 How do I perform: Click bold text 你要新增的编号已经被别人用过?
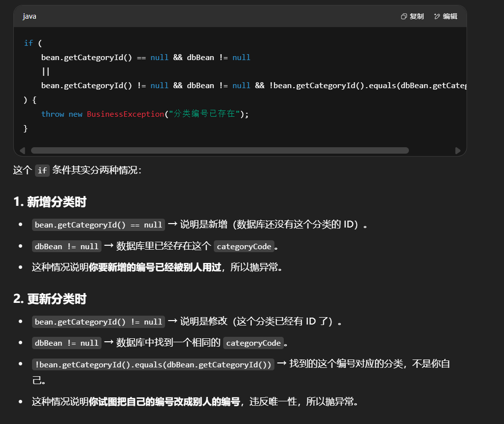(155, 267)
